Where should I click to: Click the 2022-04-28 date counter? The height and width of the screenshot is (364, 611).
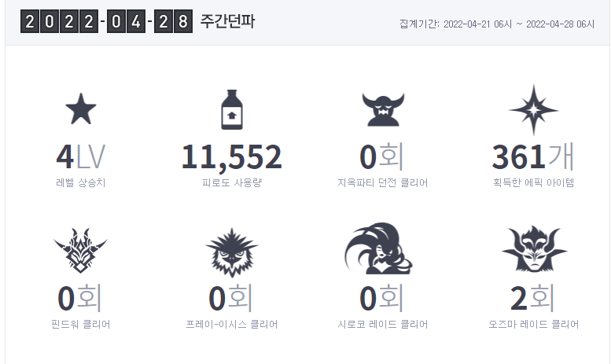pos(106,21)
